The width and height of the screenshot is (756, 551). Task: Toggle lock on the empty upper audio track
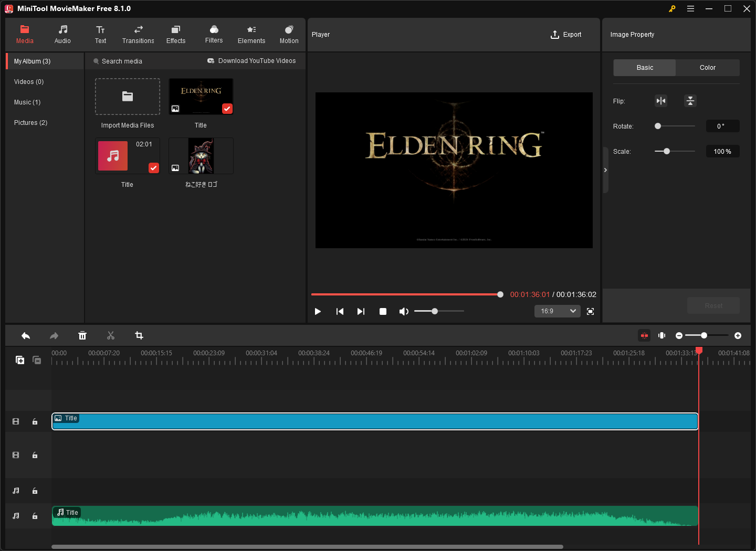35,491
